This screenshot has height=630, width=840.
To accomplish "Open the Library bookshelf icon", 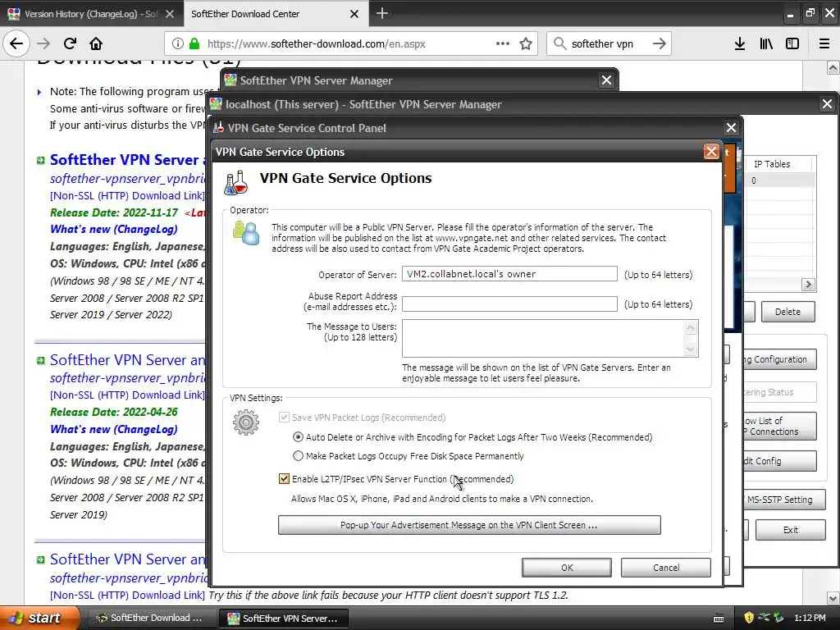I will [766, 43].
